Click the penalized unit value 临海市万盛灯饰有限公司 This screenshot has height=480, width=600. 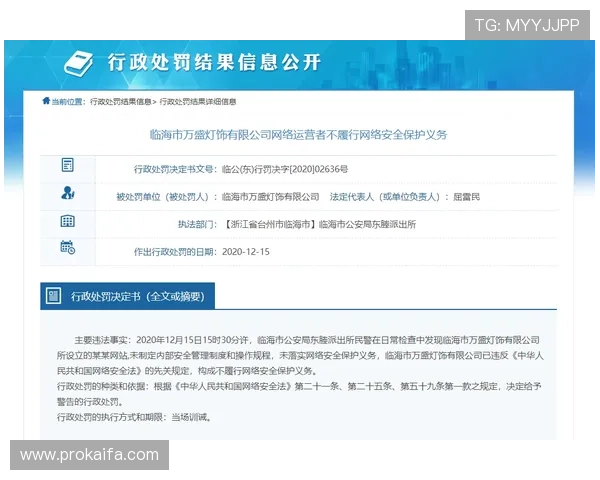(x=270, y=197)
